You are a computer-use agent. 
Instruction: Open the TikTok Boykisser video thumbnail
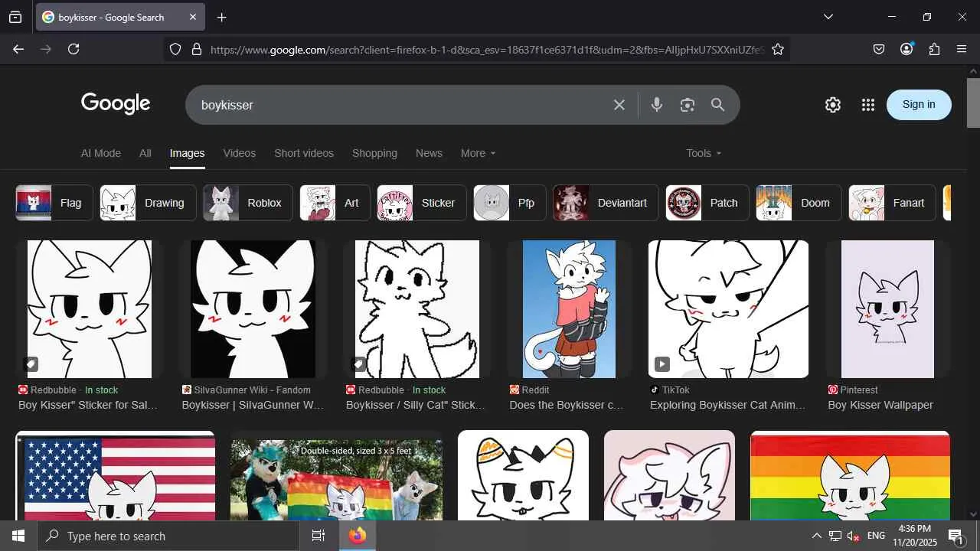pos(728,309)
